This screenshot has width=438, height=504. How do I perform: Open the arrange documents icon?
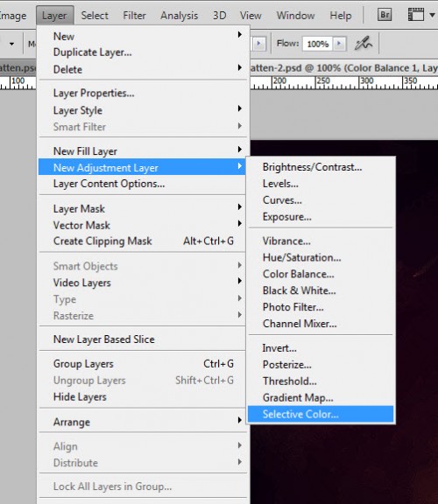[x=415, y=15]
